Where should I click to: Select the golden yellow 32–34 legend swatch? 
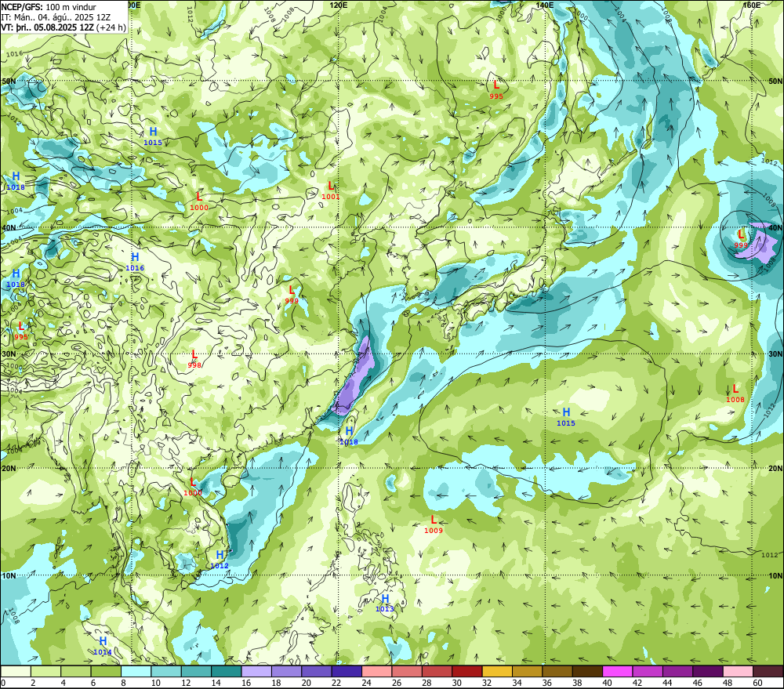(x=498, y=671)
